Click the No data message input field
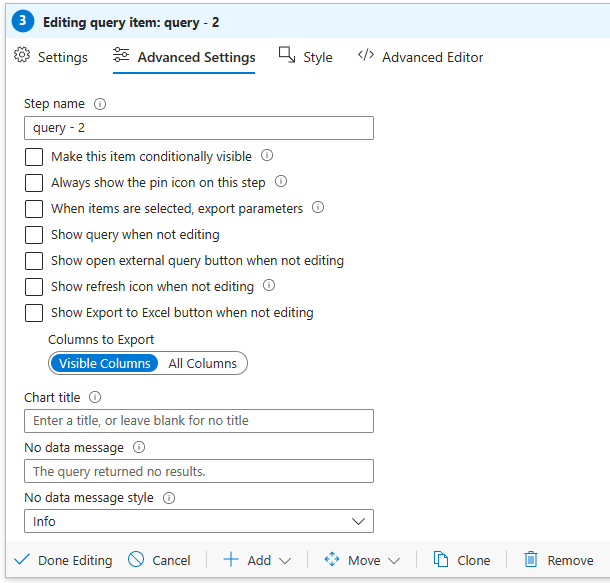The image size is (610, 583). 199,471
